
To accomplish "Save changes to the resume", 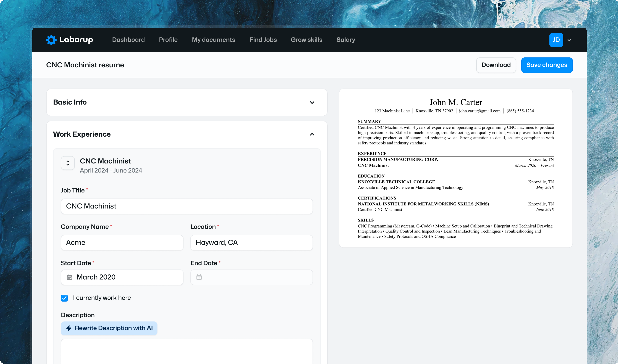I will click(547, 65).
